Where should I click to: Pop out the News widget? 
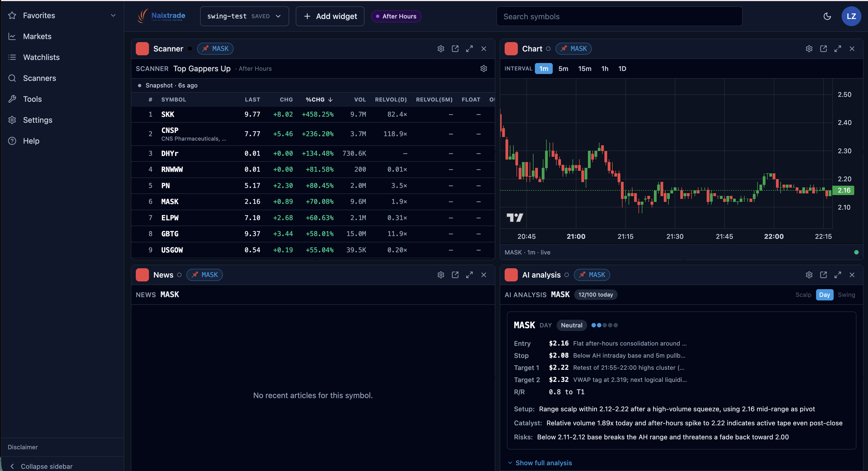(x=455, y=275)
